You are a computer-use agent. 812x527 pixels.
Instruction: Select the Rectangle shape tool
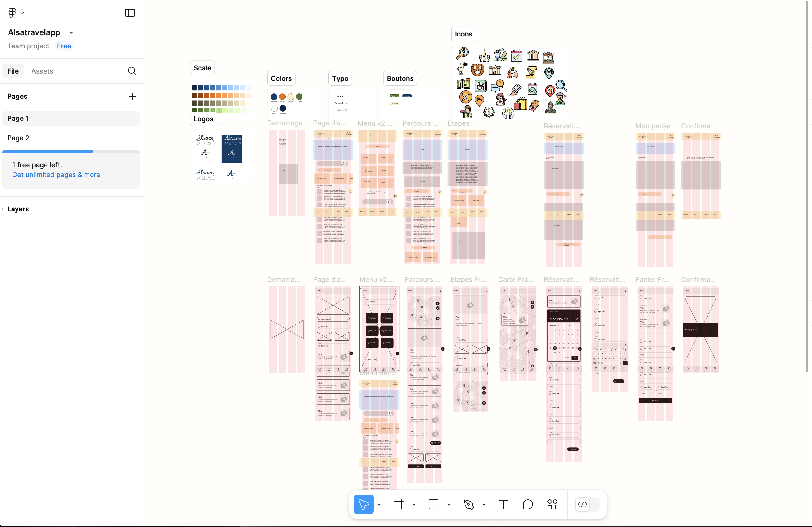(433, 505)
